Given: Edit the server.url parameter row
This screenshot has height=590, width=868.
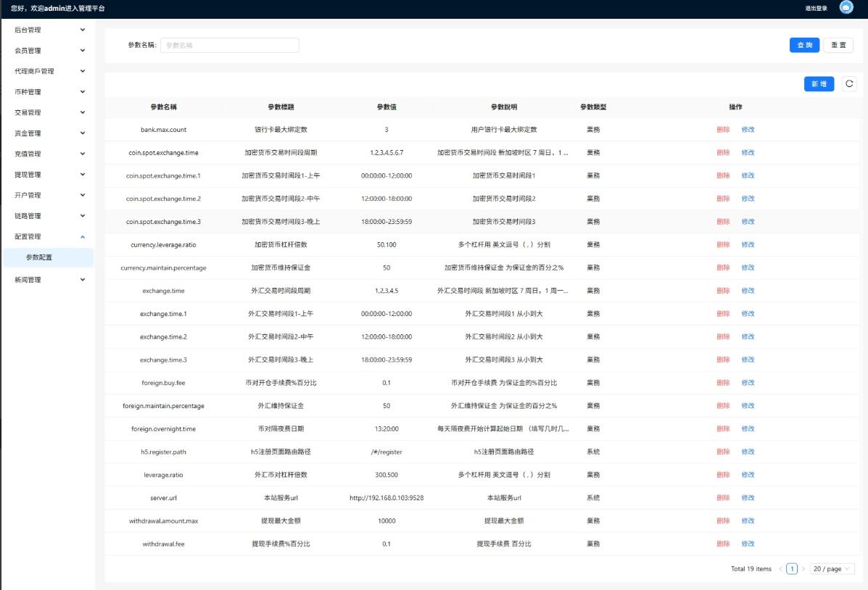Looking at the screenshot, I should (x=748, y=498).
